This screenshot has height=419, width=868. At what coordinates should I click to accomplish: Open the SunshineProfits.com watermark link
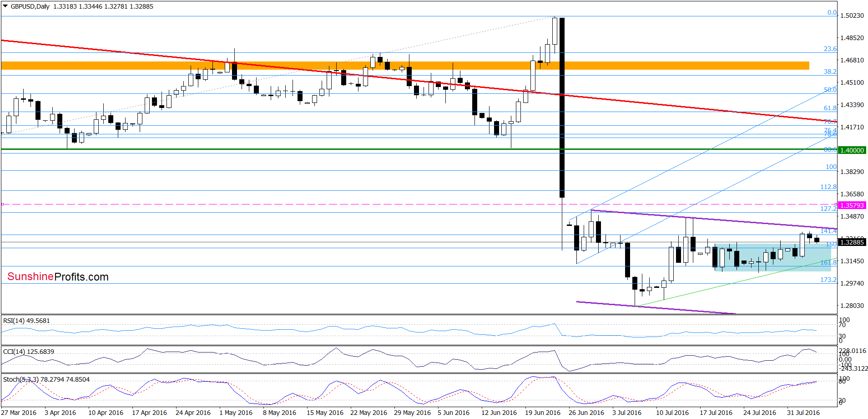pyautogui.click(x=58, y=277)
